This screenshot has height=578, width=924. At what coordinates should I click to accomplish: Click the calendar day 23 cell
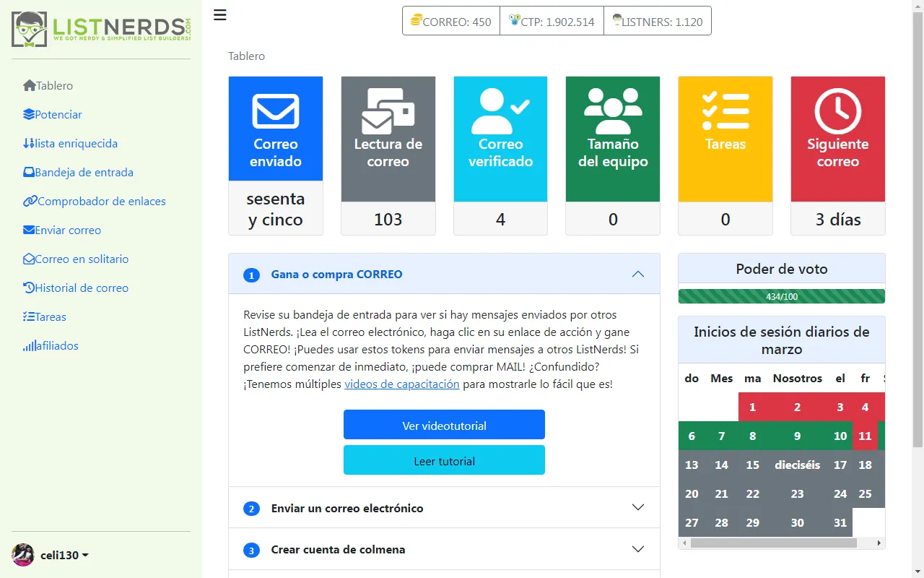pos(797,493)
